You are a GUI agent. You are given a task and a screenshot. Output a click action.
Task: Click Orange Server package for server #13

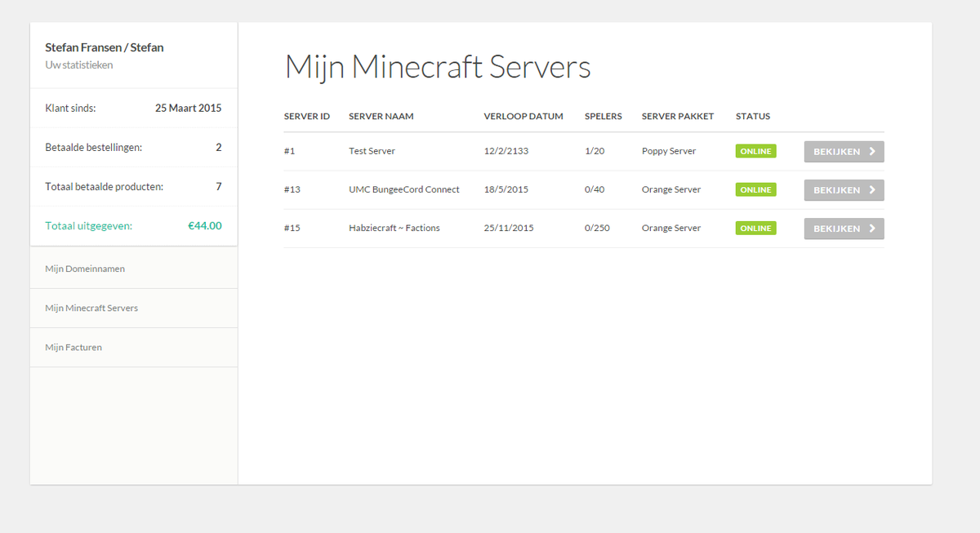point(671,189)
